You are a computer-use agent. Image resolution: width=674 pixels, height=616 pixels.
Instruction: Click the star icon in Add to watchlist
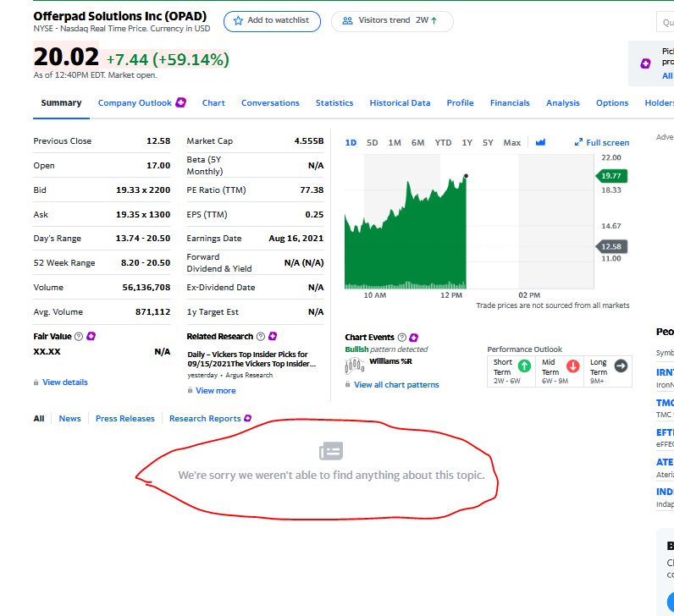coord(238,20)
